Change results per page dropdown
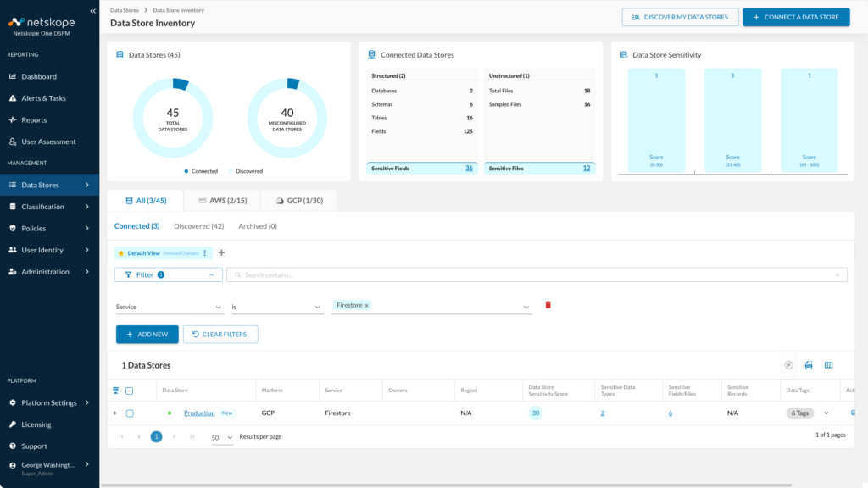 (x=222, y=437)
